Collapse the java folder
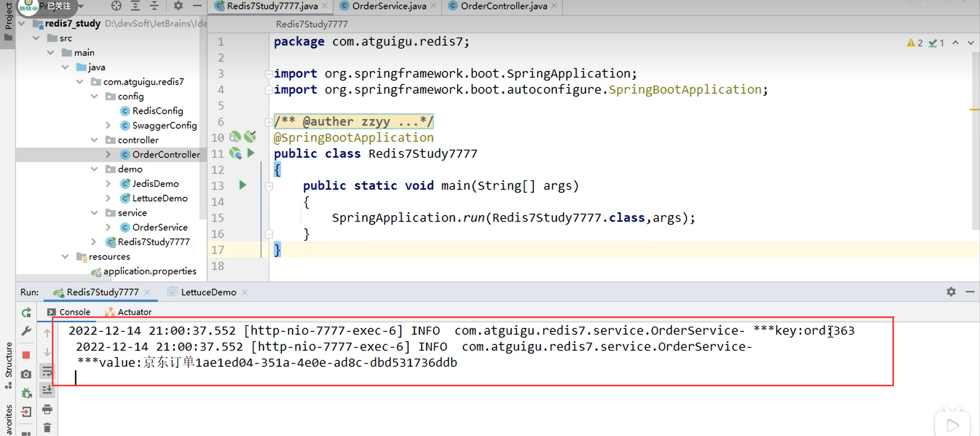The image size is (980, 436). click(x=65, y=67)
